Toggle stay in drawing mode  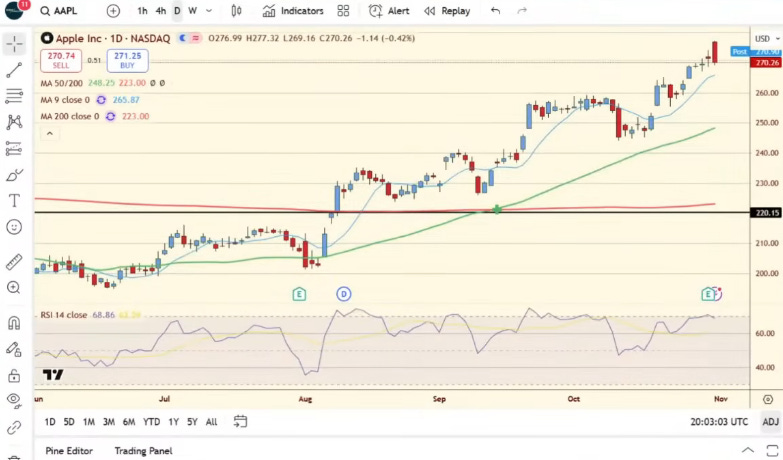coord(14,349)
